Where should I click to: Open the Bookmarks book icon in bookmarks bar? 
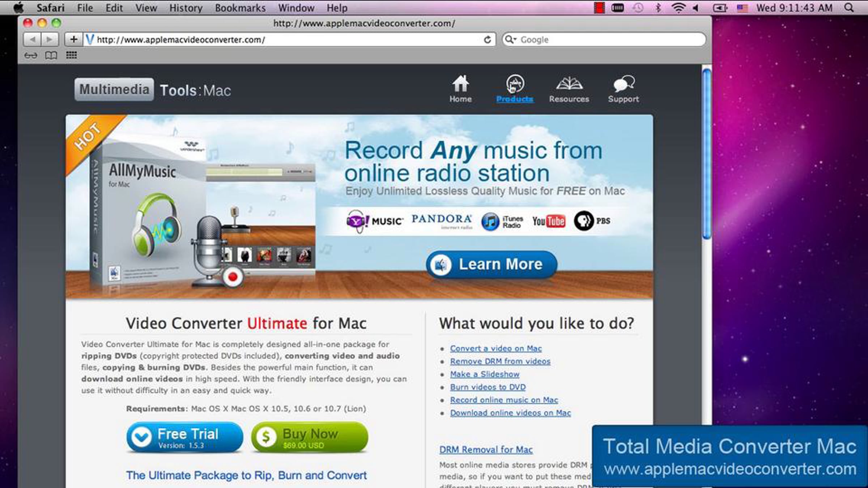pyautogui.click(x=51, y=55)
